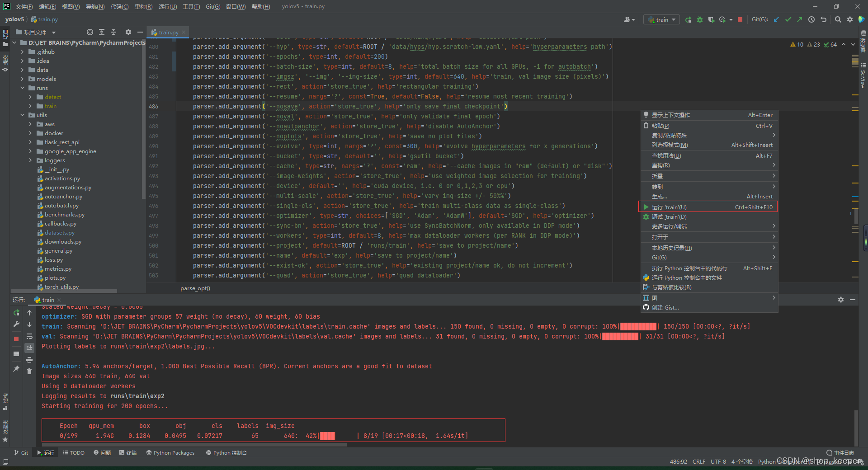Screen dimensions: 868x470
Task: Click the Git push green arrow
Action: tap(799, 19)
